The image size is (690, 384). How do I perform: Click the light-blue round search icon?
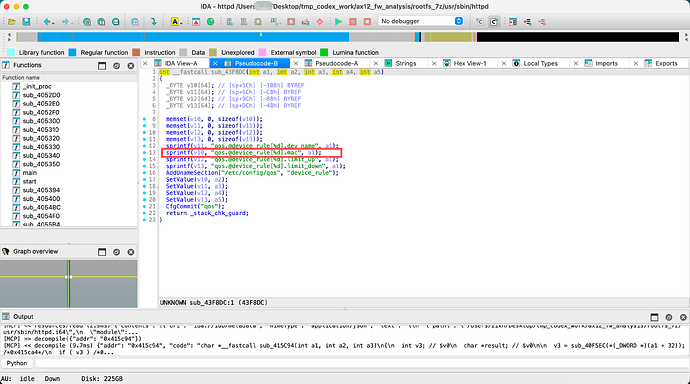coord(135,22)
